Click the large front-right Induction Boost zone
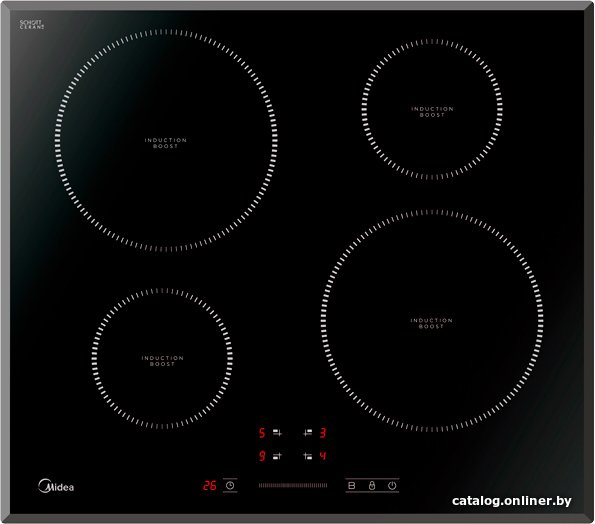Image resolution: width=595 pixels, height=524 pixels. (x=432, y=321)
